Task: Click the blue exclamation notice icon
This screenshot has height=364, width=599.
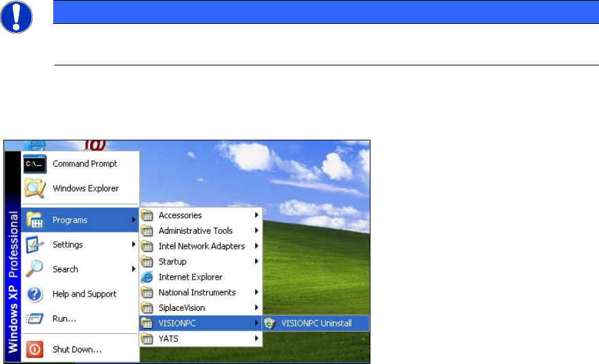Action: (x=16, y=17)
